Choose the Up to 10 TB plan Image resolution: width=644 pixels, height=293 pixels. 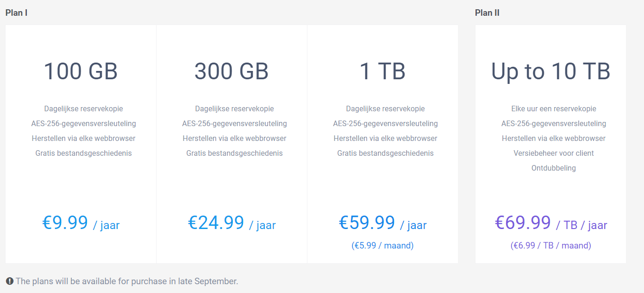pyautogui.click(x=550, y=71)
